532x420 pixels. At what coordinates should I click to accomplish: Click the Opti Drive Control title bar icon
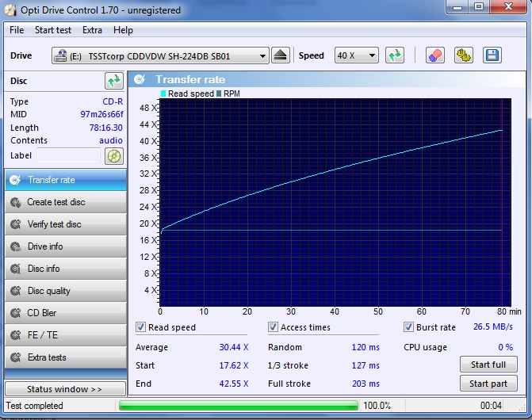[10, 10]
